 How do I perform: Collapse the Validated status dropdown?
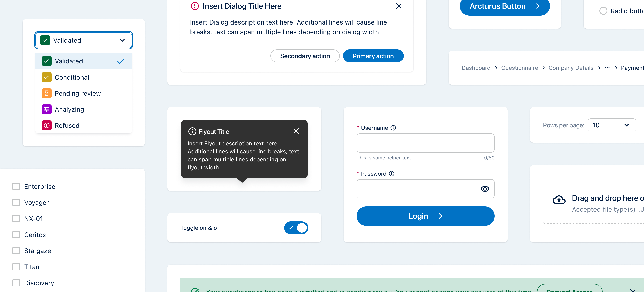122,40
